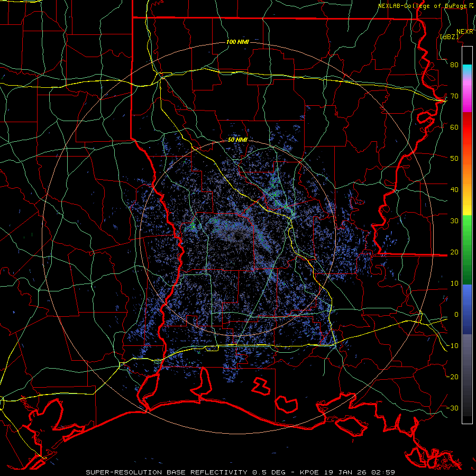Click the 50 NMI range ring label
The height and width of the screenshot is (476, 476).
click(237, 140)
